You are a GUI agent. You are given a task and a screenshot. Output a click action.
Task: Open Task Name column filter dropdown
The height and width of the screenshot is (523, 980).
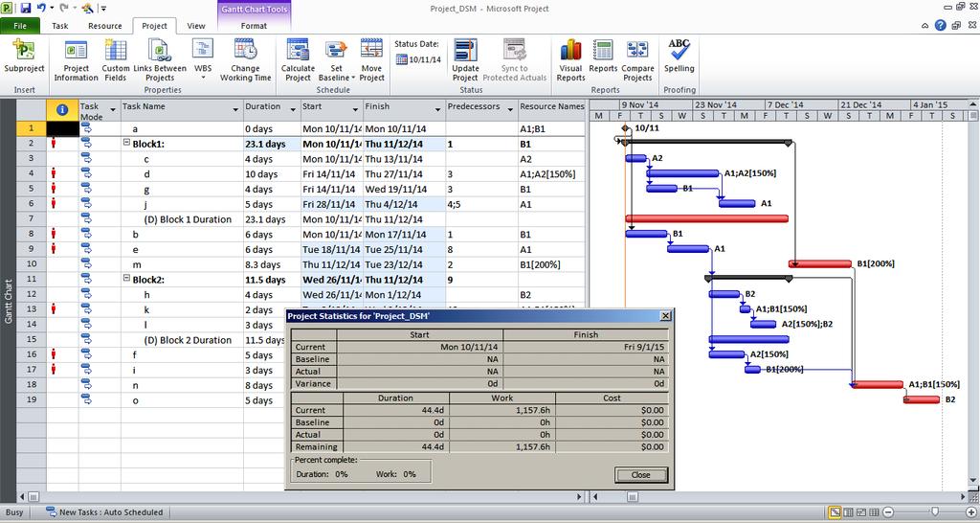click(x=235, y=109)
